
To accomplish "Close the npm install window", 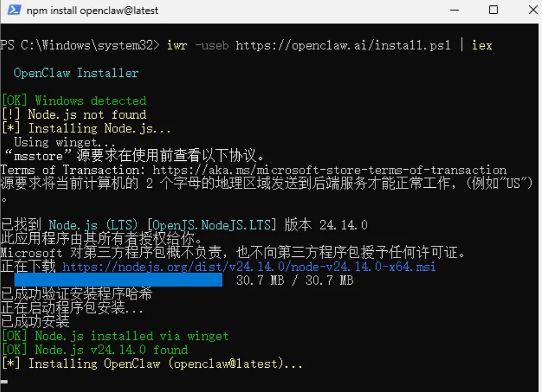I will click(x=534, y=10).
